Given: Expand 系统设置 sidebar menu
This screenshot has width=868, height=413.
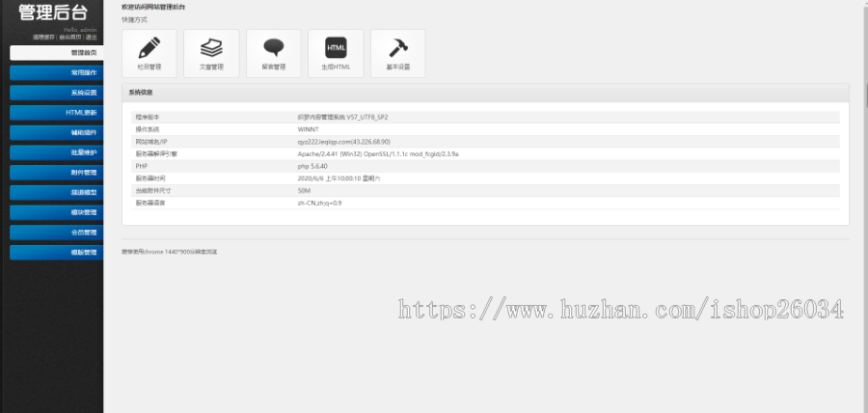Looking at the screenshot, I should 57,93.
